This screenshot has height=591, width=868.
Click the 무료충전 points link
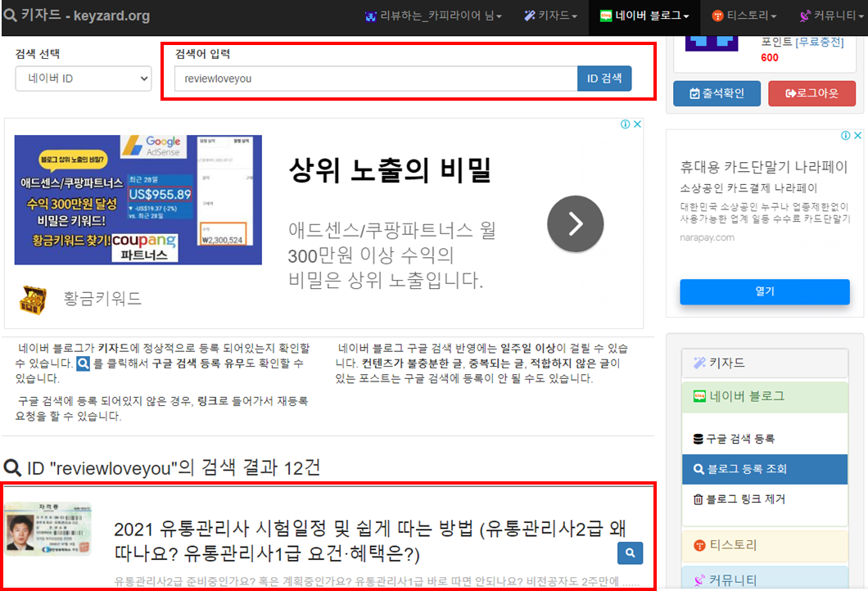(820, 42)
